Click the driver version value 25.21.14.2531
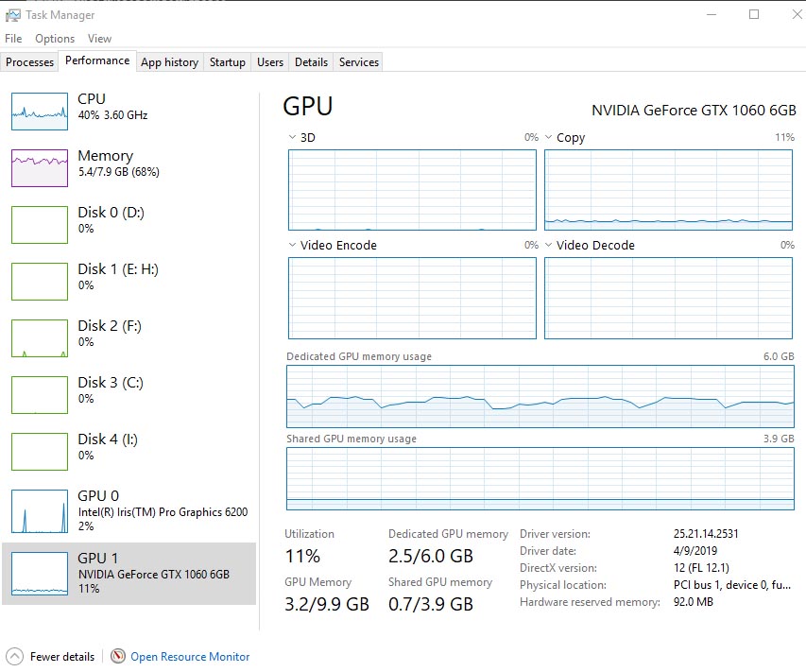The width and height of the screenshot is (806, 672). 706,534
